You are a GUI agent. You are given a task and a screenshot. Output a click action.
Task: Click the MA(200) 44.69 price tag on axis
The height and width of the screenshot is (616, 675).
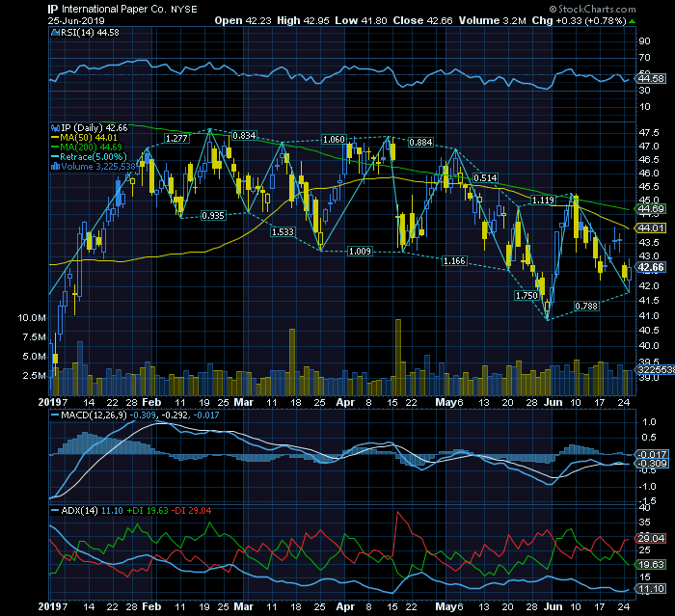pos(651,209)
